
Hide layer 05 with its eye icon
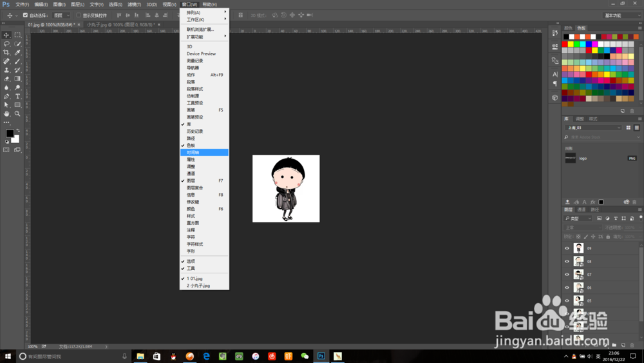567,301
